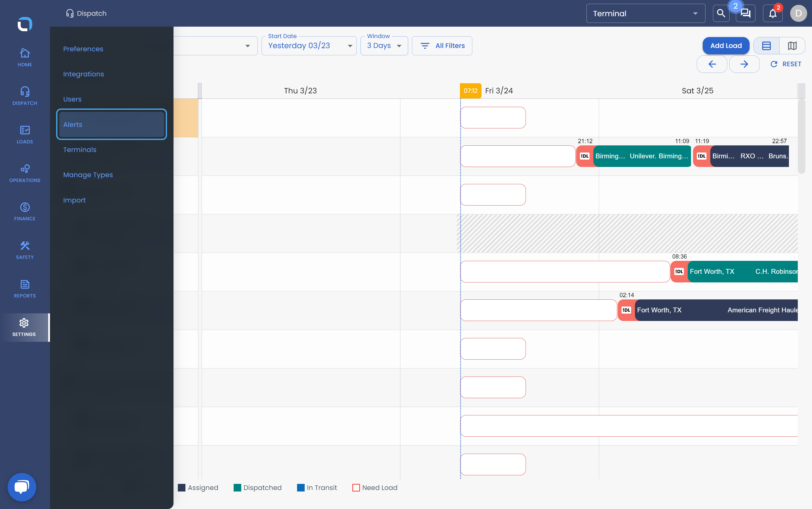This screenshot has height=509, width=812.
Task: Open the Terminal dropdown
Action: [645, 13]
